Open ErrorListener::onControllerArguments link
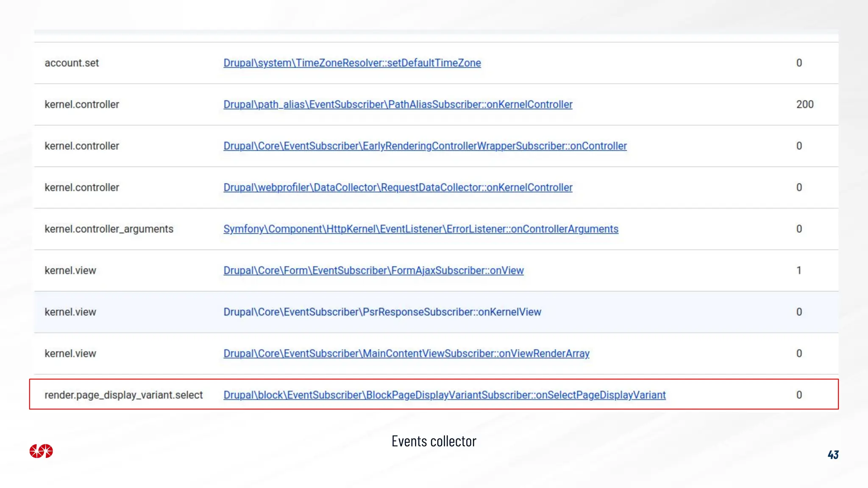868x488 pixels. click(x=420, y=229)
